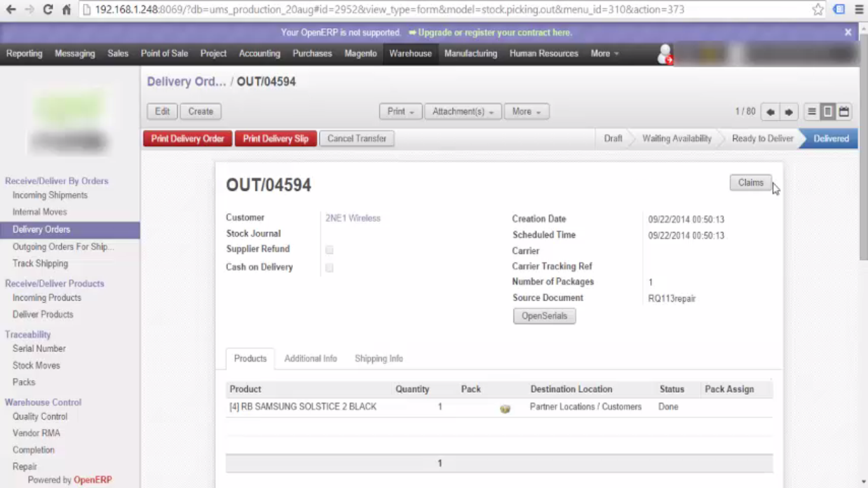Viewport: 868px width, 488px height.
Task: Switch to calendar view icon
Action: [x=844, y=112]
